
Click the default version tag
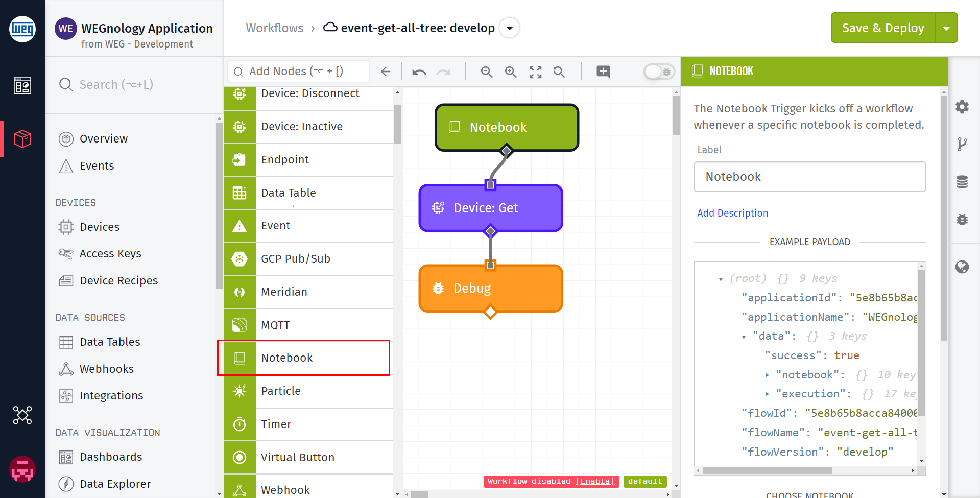pos(645,482)
